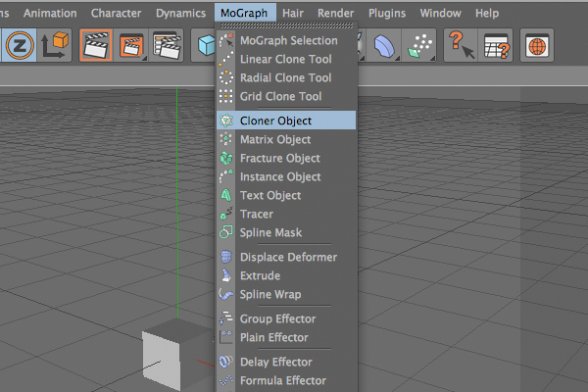
Task: Open the Help menu
Action: [487, 13]
